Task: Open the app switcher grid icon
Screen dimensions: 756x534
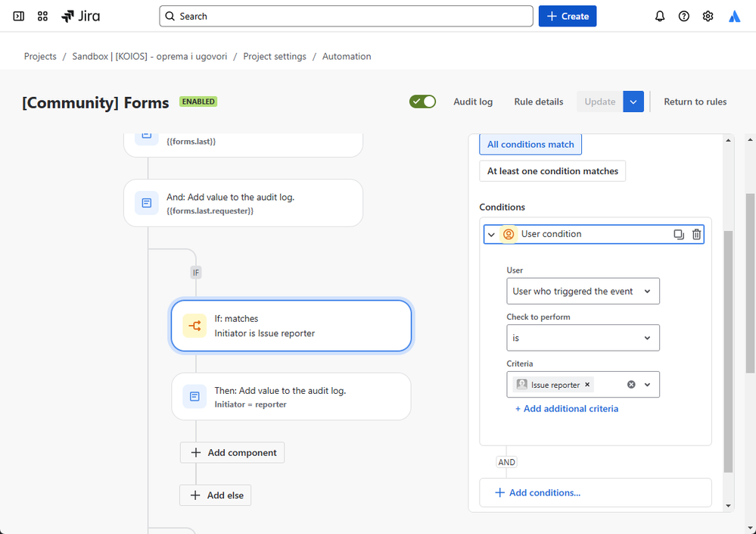Action: (x=42, y=17)
